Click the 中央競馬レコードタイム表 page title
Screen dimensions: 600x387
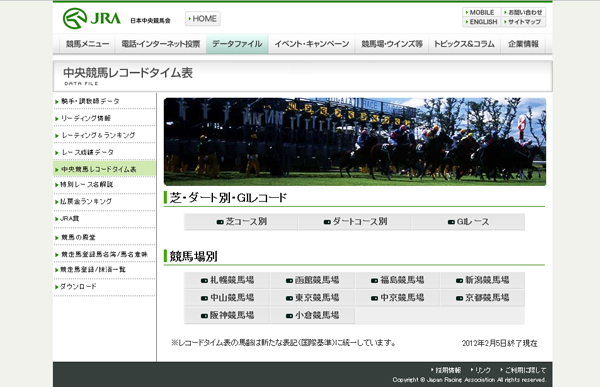[128, 73]
